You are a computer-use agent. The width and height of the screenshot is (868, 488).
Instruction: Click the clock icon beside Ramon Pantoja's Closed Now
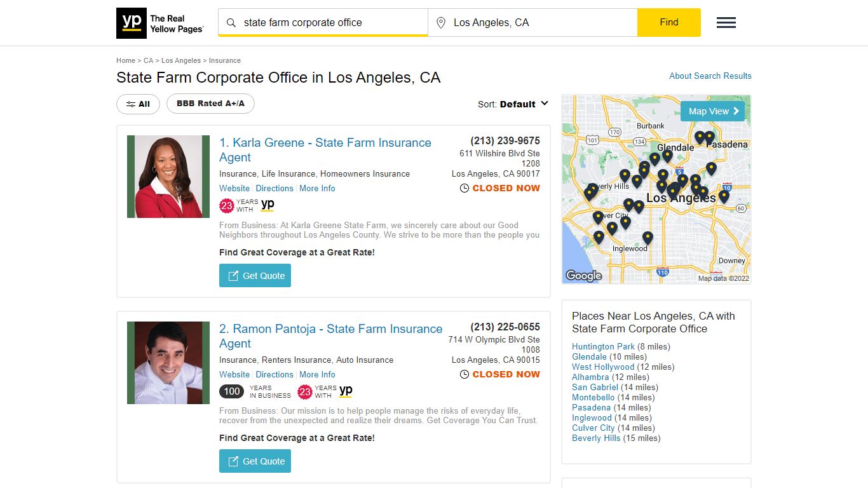pyautogui.click(x=465, y=374)
